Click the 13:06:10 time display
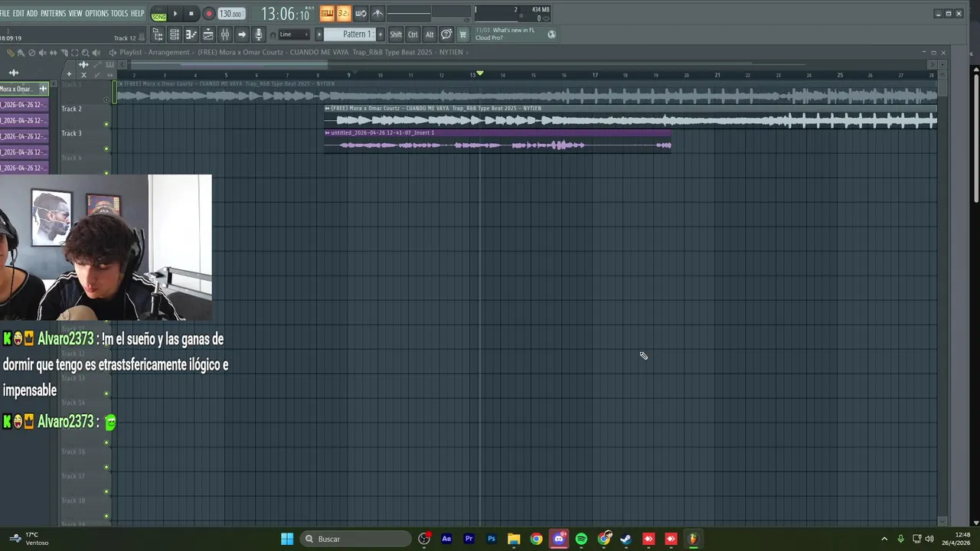This screenshot has width=980, height=551. click(286, 14)
